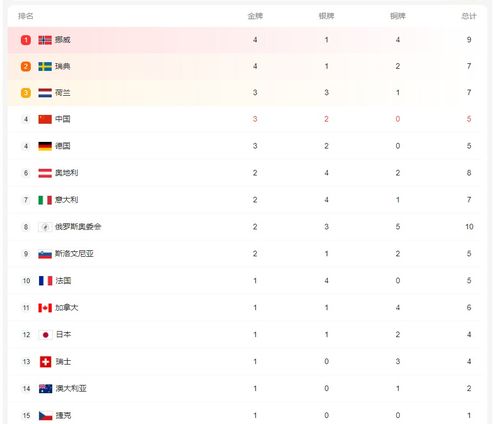Open the 俄罗斯奥委会 country link
The width and height of the screenshot is (500, 424).
(x=78, y=227)
